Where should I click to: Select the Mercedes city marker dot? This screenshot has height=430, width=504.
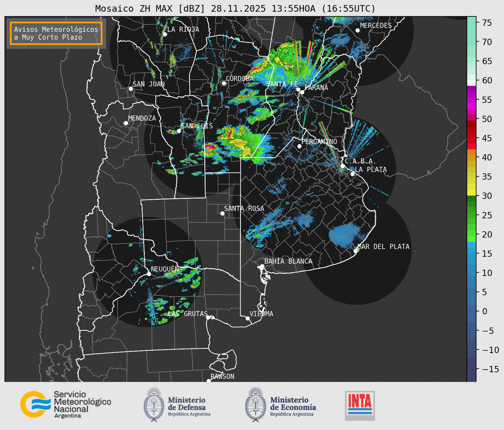click(358, 31)
